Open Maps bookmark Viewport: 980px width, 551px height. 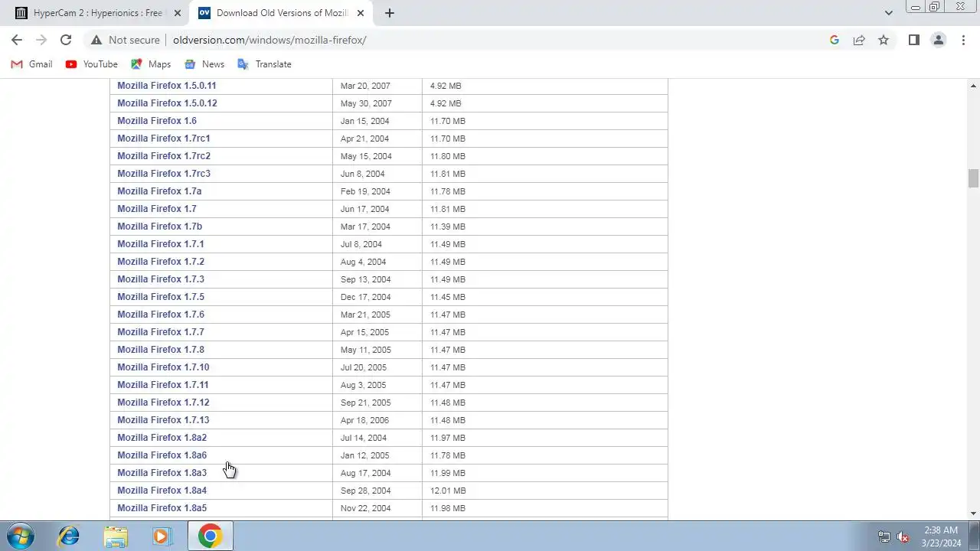coord(151,64)
